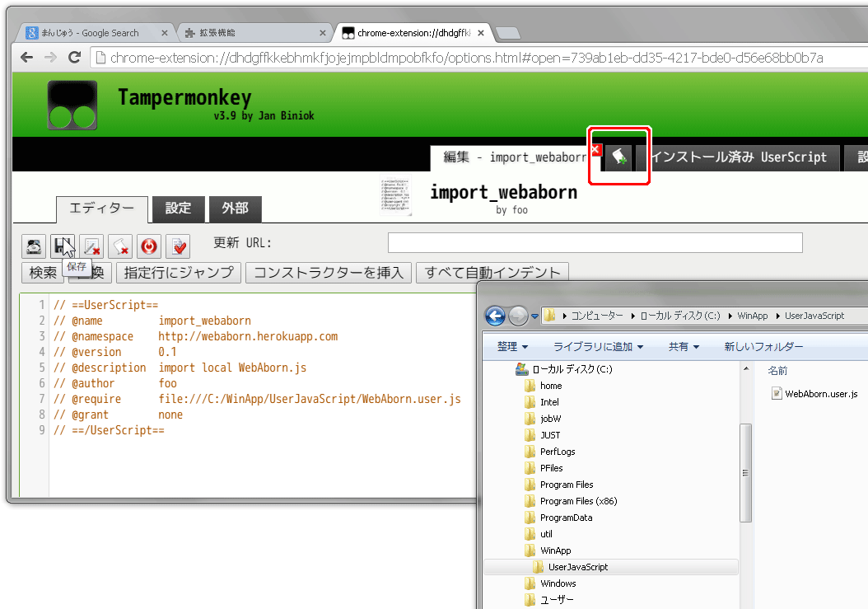This screenshot has width=868, height=609.
Task: Close the まんじゅう Google Search tab
Action: (165, 33)
